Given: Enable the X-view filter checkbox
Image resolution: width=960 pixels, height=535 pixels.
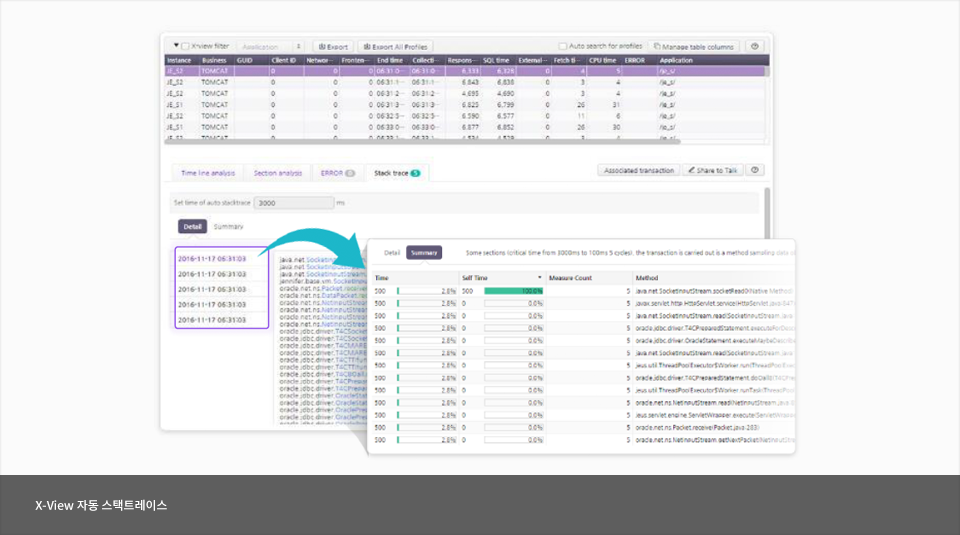Looking at the screenshot, I should pos(185,46).
